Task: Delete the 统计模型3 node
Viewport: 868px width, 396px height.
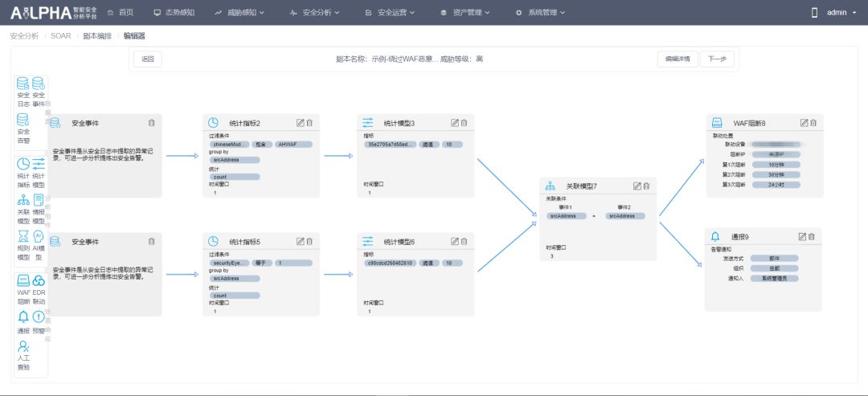Action: [x=464, y=123]
